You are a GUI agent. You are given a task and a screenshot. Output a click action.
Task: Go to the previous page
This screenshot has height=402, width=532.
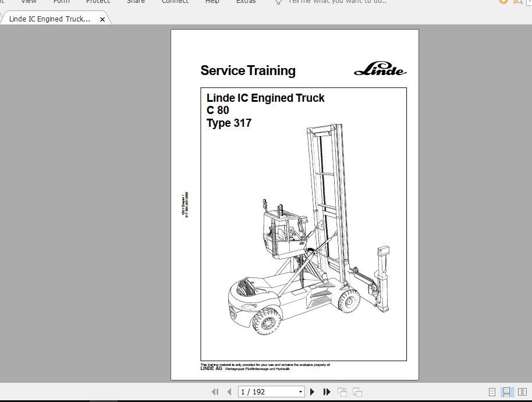tap(229, 392)
